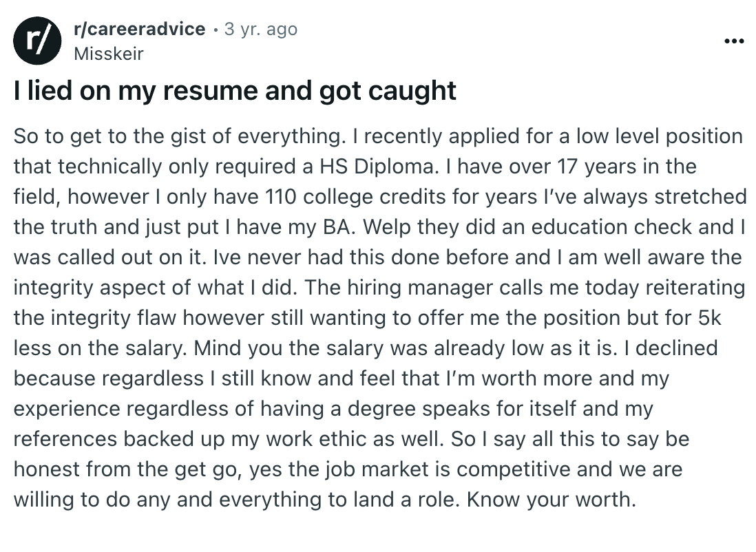
Task: Open the post titled 'I lied on my resume'
Action: 234,90
